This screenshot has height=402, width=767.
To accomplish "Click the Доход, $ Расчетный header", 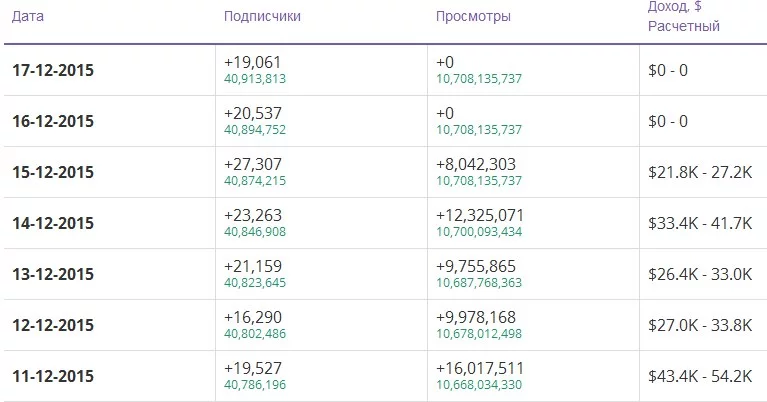I will (x=684, y=17).
